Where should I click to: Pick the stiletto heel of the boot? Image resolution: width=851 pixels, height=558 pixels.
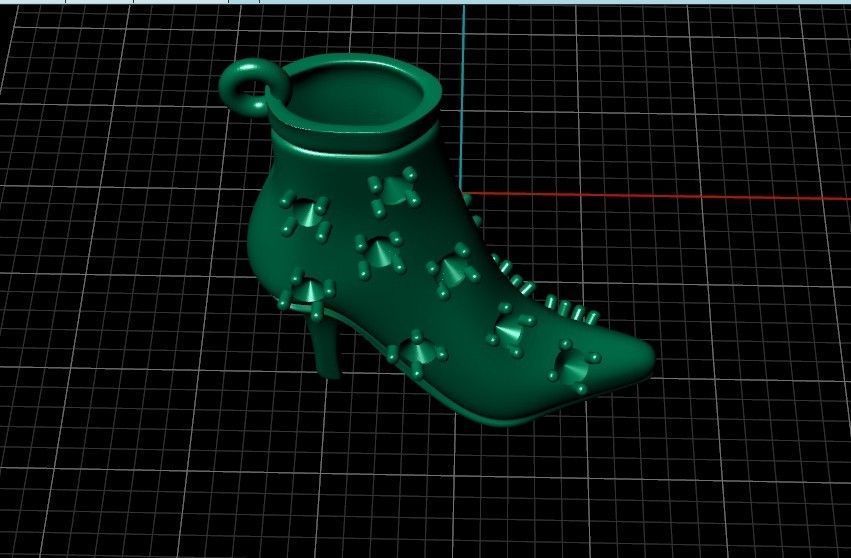[325, 348]
